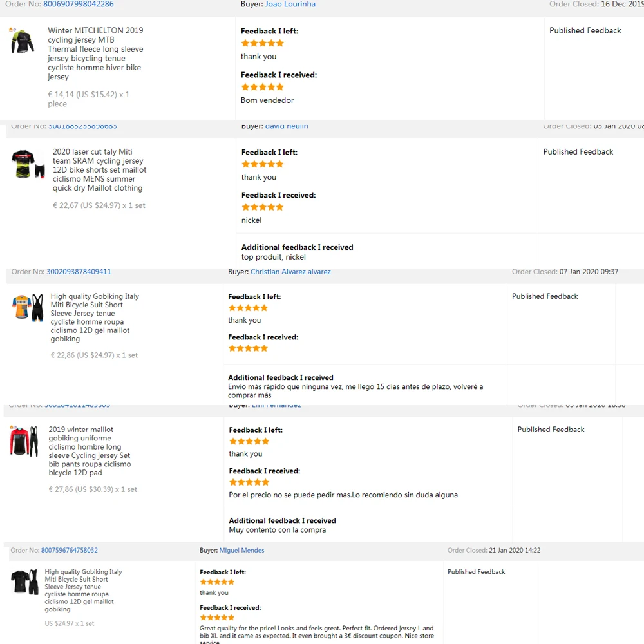The image size is (644, 644).
Task: View buyer Christian Alvarez alvarez's profile
Action: 290,272
